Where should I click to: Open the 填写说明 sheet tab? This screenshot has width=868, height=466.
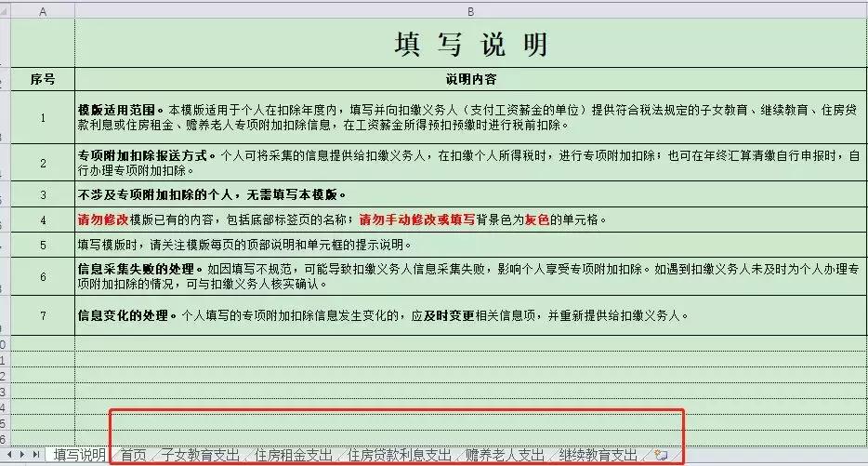tap(79, 455)
